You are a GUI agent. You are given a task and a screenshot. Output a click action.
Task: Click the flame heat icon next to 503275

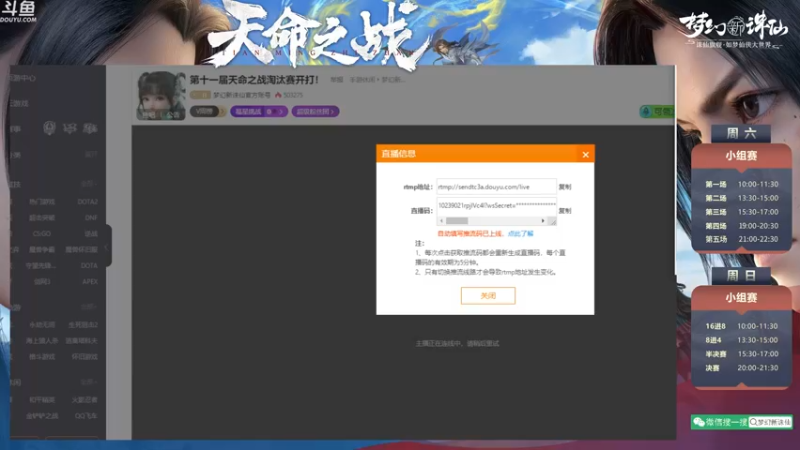(278, 95)
